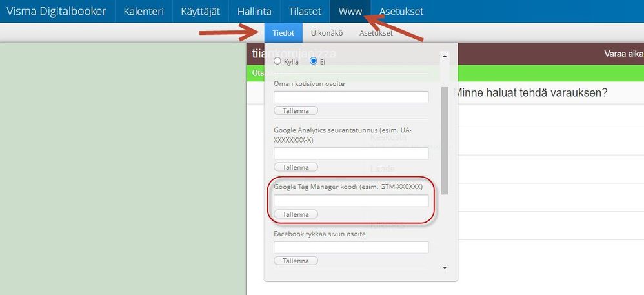Save the Oman kotisivun osoite value

pyautogui.click(x=296, y=110)
